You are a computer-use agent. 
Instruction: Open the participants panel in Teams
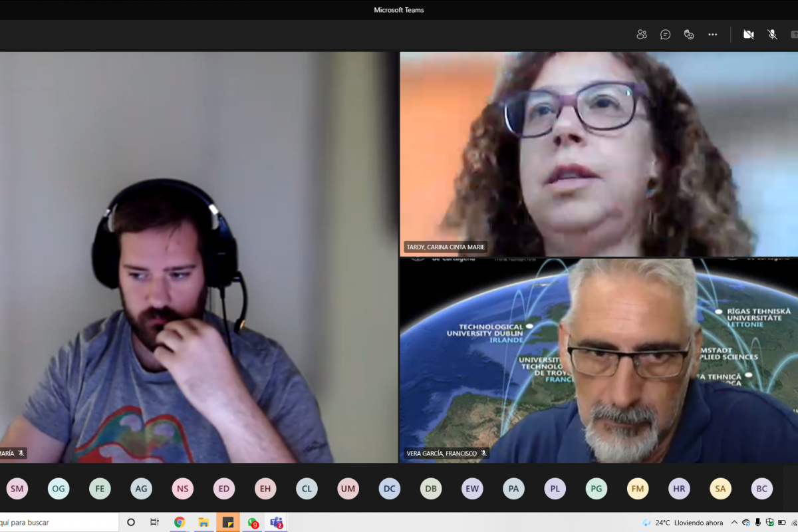pyautogui.click(x=642, y=35)
